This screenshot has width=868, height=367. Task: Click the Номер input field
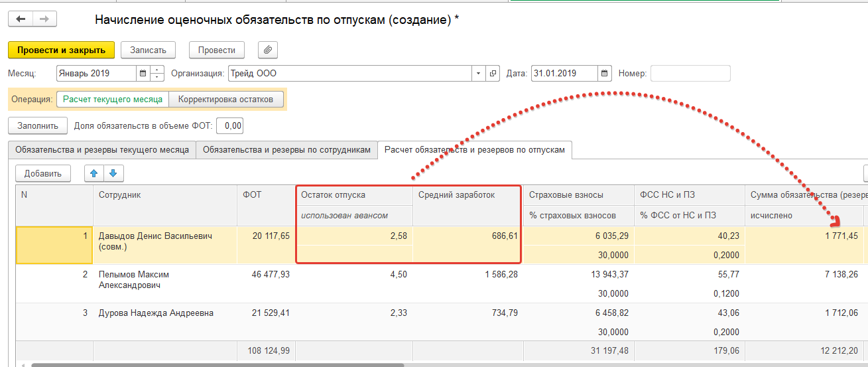[x=690, y=74]
